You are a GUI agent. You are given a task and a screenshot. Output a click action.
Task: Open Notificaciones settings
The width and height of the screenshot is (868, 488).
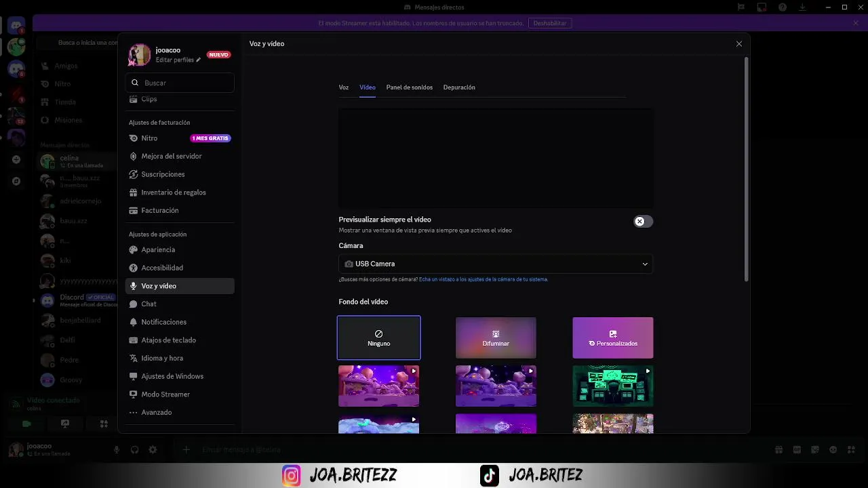pyautogui.click(x=180, y=322)
